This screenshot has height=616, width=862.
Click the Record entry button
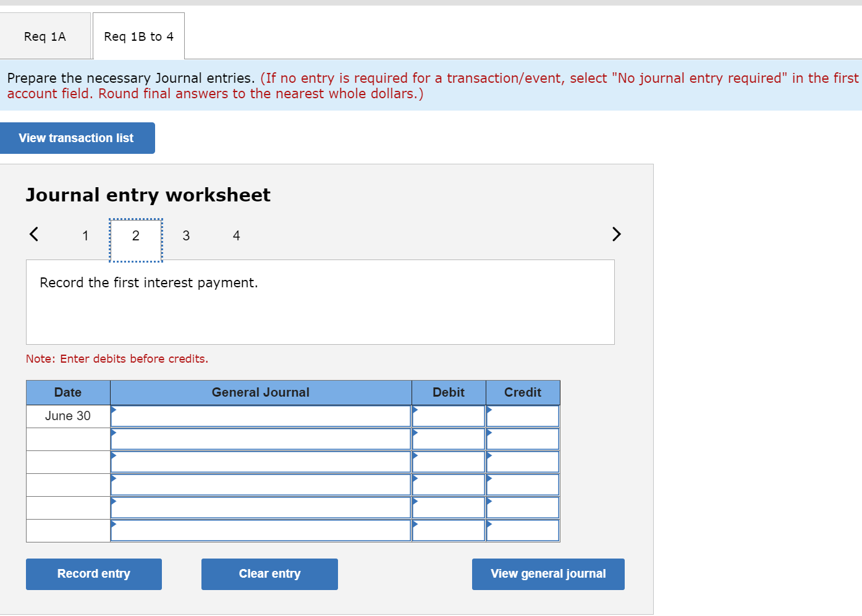94,574
